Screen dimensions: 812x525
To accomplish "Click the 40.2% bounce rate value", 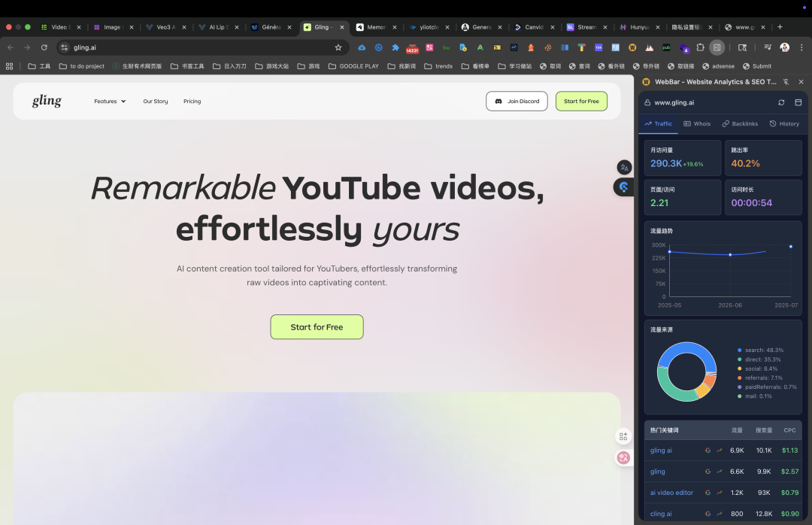I will 745,164.
